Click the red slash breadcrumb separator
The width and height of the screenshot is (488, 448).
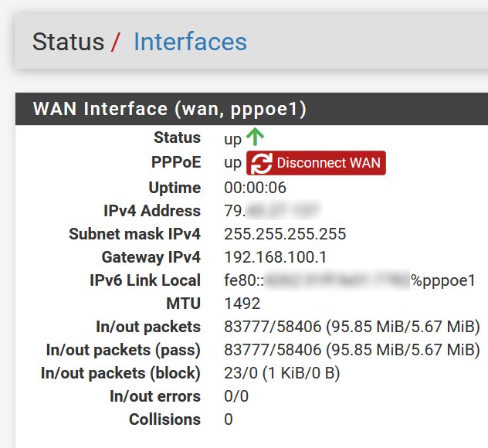coord(116,42)
